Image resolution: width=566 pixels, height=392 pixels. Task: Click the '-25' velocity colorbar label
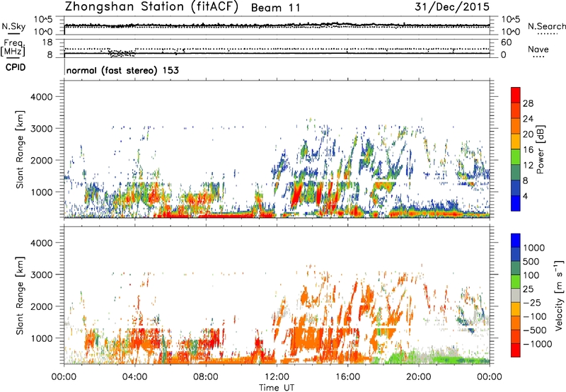532,303
